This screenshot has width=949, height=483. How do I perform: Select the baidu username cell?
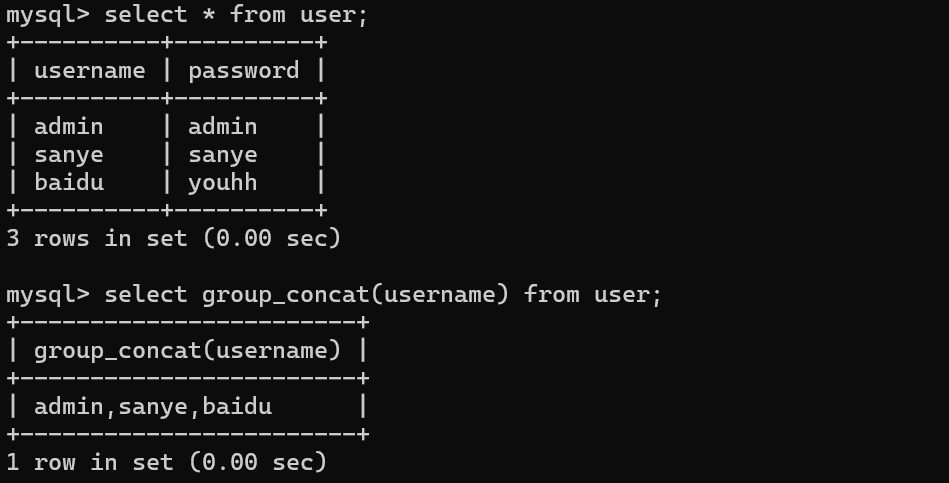(x=68, y=183)
